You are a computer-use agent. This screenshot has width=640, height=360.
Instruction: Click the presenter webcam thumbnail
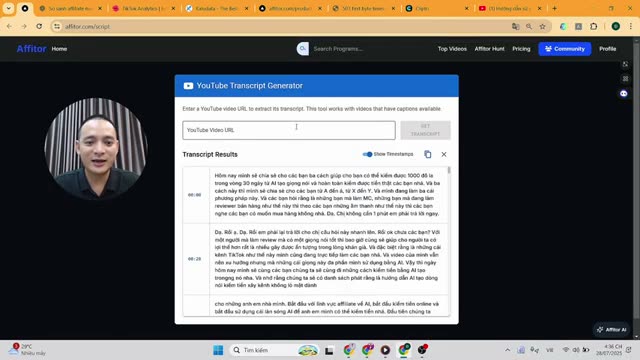tap(96, 149)
